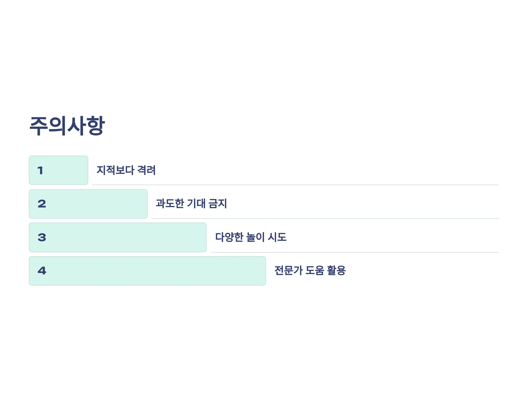Click the number 2 in the second box
Viewport: 532px width, 399px height.
pos(42,204)
